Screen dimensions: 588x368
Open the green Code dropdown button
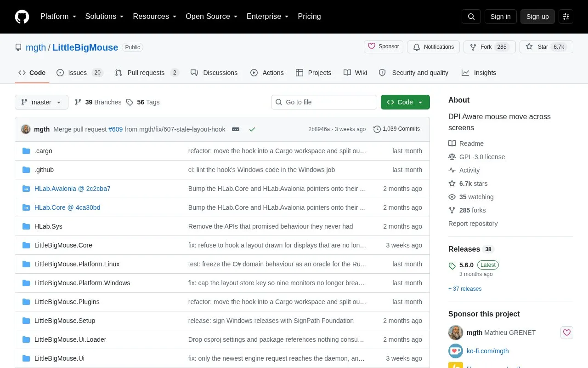(405, 102)
